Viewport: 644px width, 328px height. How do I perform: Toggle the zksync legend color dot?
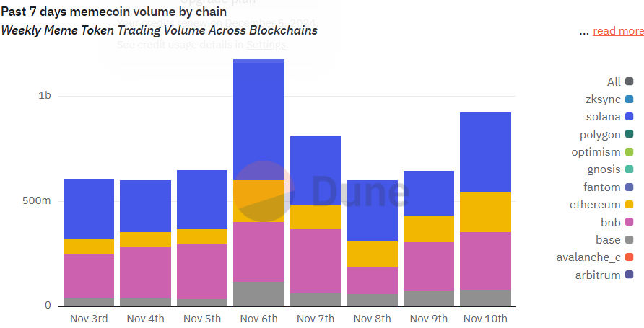(x=630, y=99)
